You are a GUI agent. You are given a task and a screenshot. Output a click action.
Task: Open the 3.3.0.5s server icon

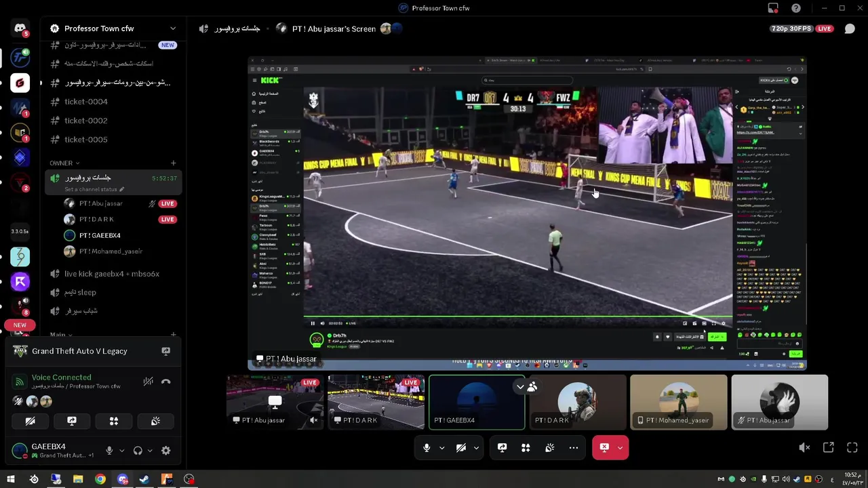[x=20, y=232]
